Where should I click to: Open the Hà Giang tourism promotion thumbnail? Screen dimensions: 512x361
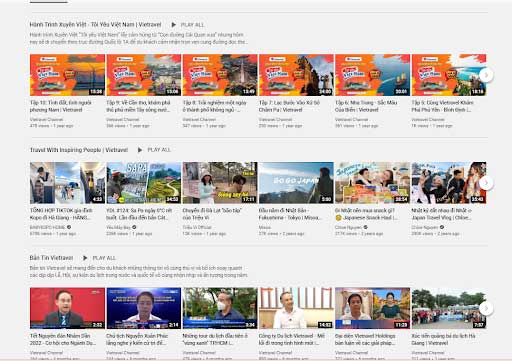point(449,308)
